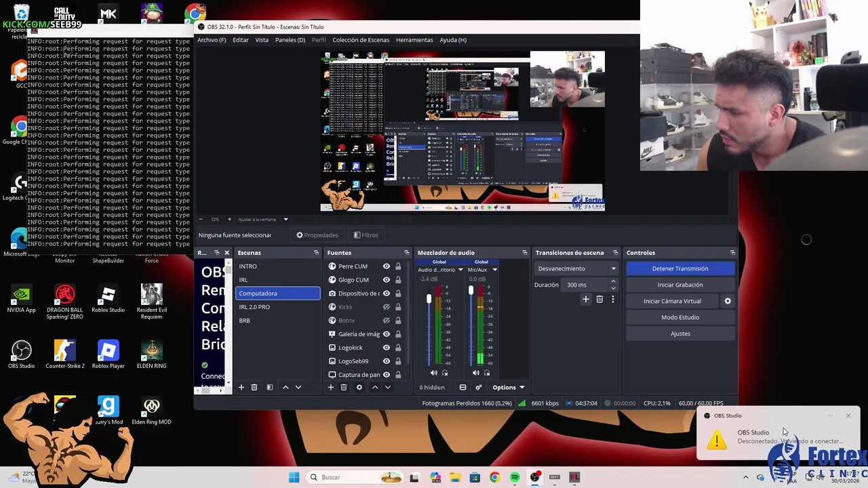
Task: Open the Herramientas menu
Action: pos(414,40)
